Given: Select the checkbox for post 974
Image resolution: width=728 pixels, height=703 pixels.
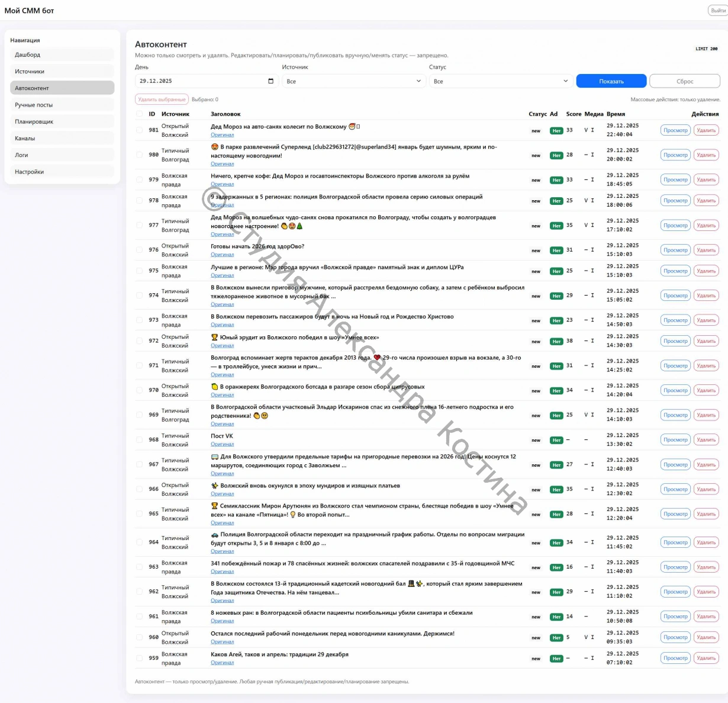Looking at the screenshot, I should point(140,296).
